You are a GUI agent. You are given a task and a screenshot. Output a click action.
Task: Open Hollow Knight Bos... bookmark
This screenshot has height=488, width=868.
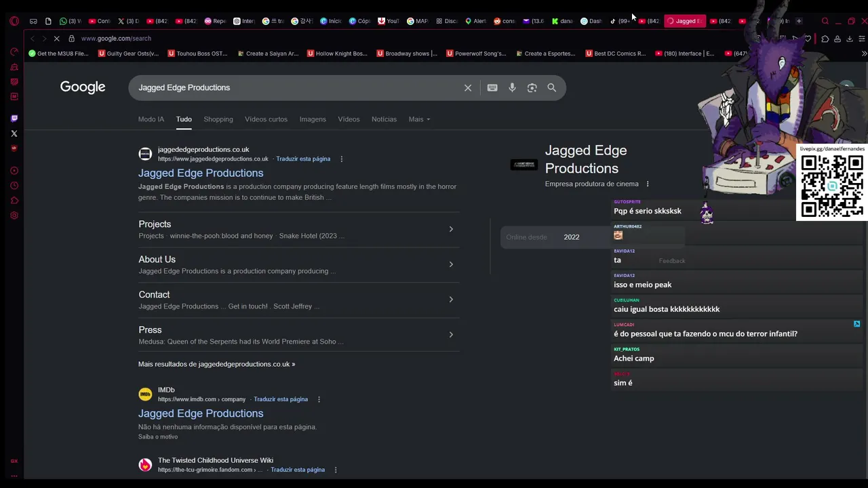coord(337,54)
